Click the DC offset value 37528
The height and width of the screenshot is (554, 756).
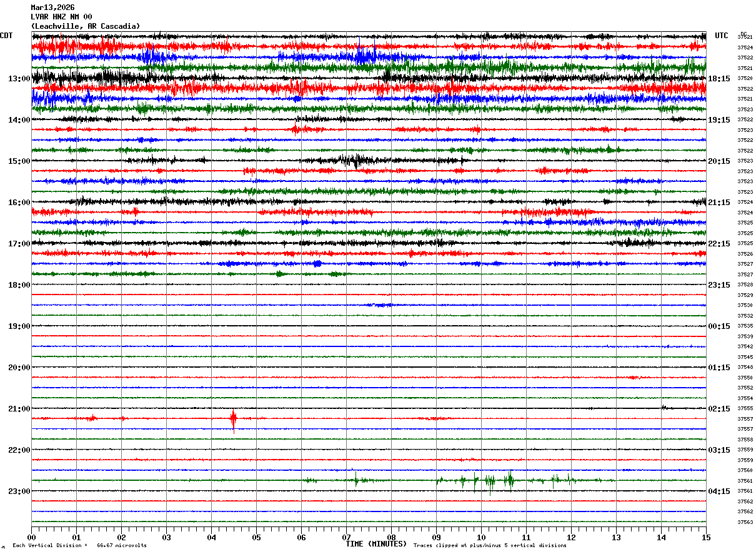[745, 285]
